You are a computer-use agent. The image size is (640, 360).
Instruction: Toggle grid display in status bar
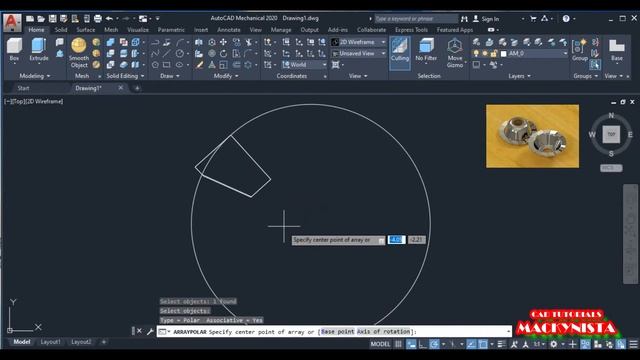tap(398, 344)
